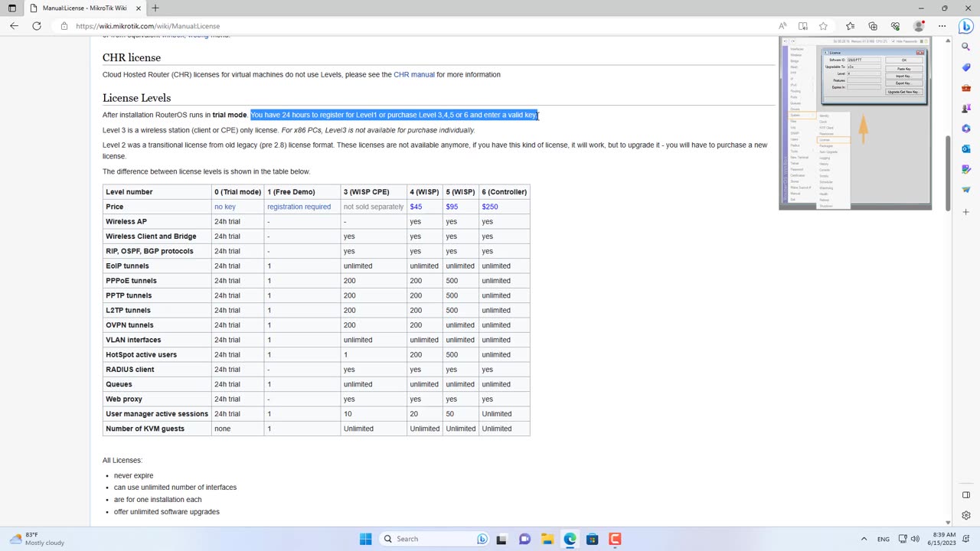Open Immersive Reader view

pyautogui.click(x=803, y=26)
